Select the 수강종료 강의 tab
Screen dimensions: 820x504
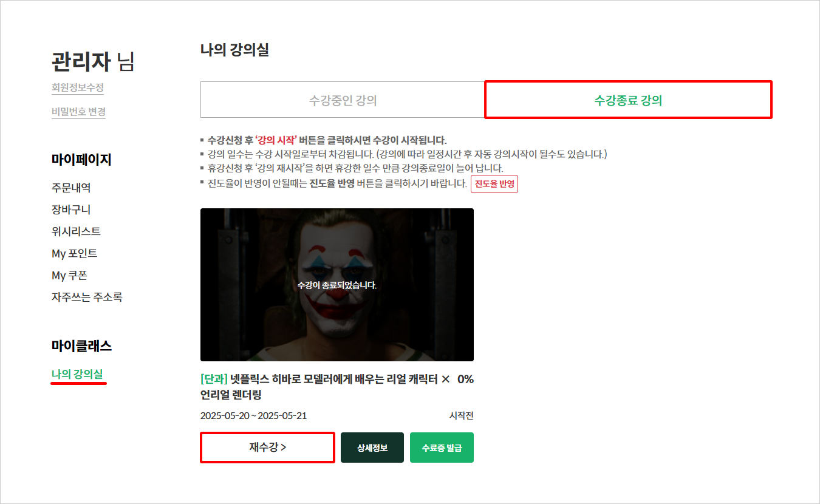(628, 100)
